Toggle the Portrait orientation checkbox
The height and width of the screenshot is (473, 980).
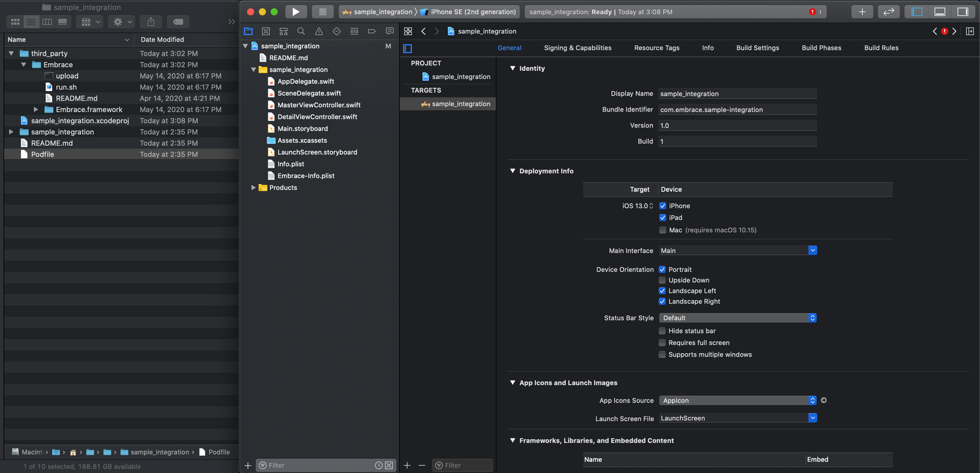pos(662,270)
